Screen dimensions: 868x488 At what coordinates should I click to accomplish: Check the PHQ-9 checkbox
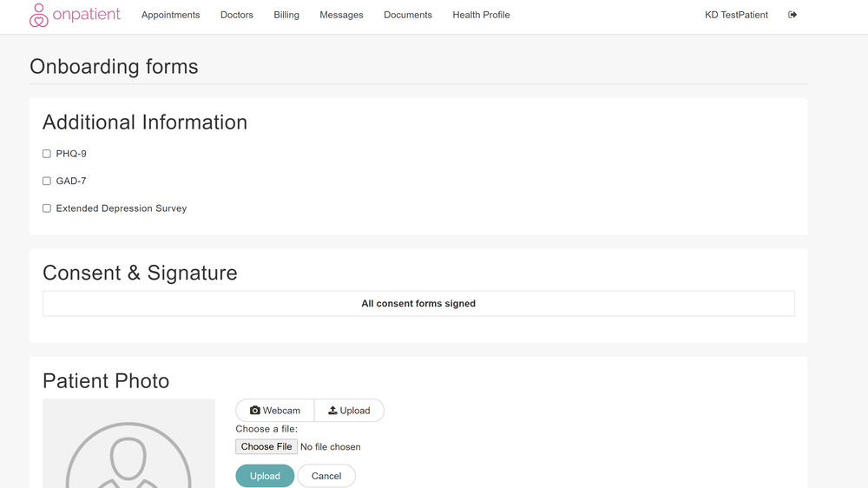[x=47, y=154]
